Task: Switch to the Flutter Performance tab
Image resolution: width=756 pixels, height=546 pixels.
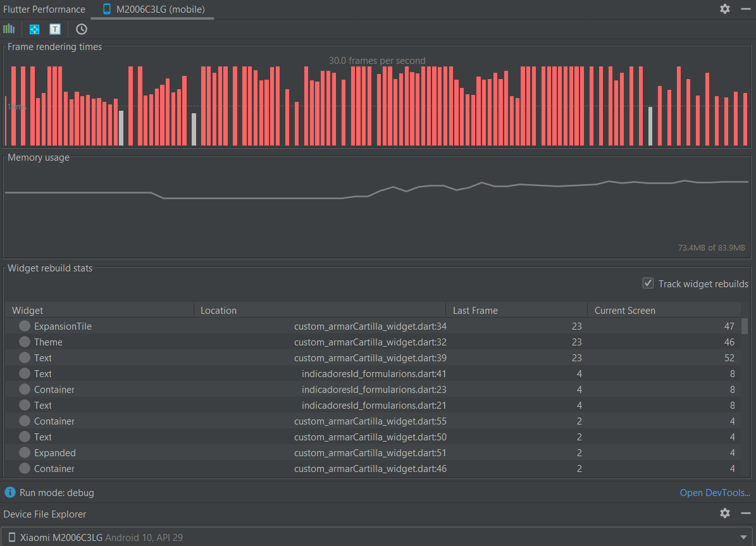Action: point(44,9)
